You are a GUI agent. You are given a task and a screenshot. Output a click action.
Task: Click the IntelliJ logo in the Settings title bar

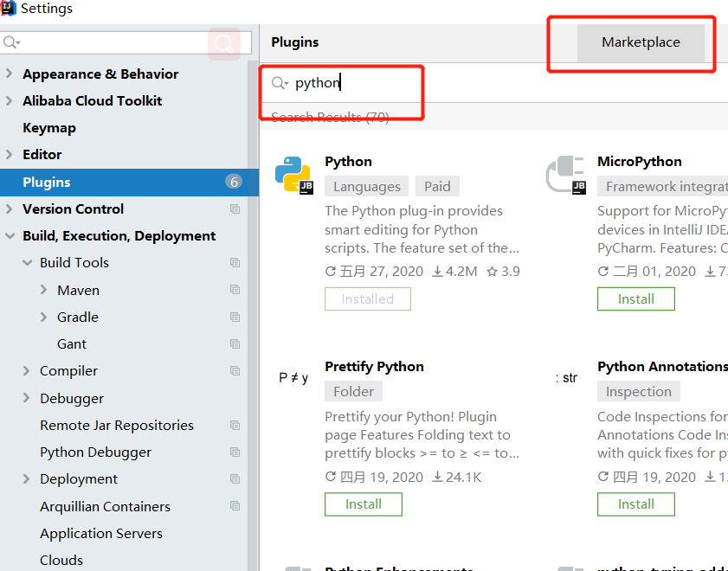point(9,8)
